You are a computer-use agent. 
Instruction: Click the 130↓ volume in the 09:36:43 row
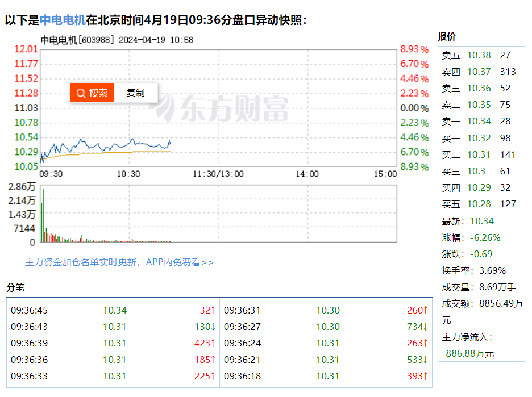pyautogui.click(x=205, y=327)
